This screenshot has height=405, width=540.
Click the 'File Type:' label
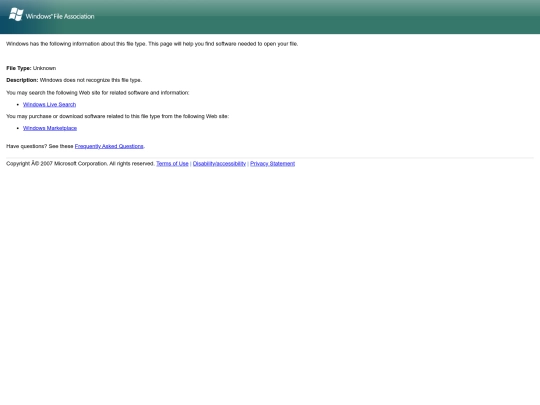19,68
